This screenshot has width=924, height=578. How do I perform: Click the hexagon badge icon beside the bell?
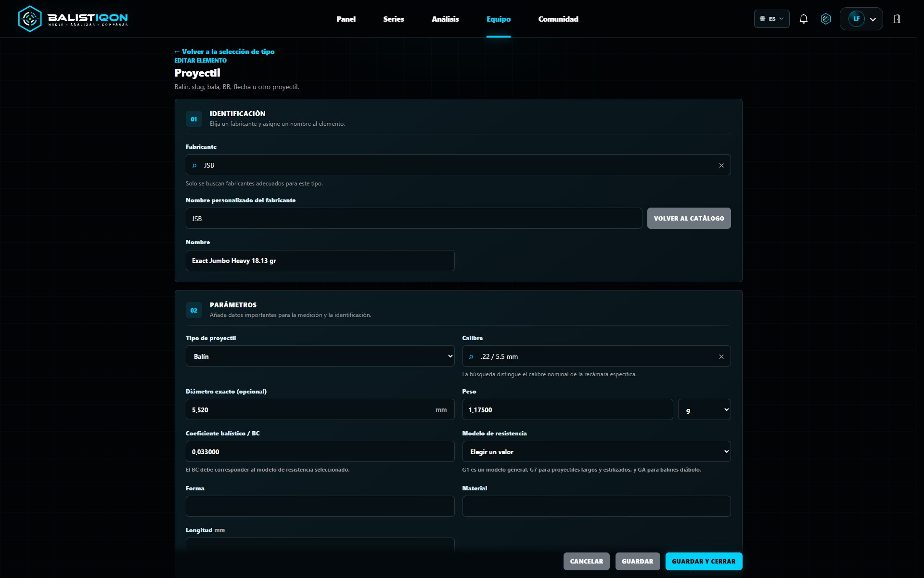coord(826,19)
